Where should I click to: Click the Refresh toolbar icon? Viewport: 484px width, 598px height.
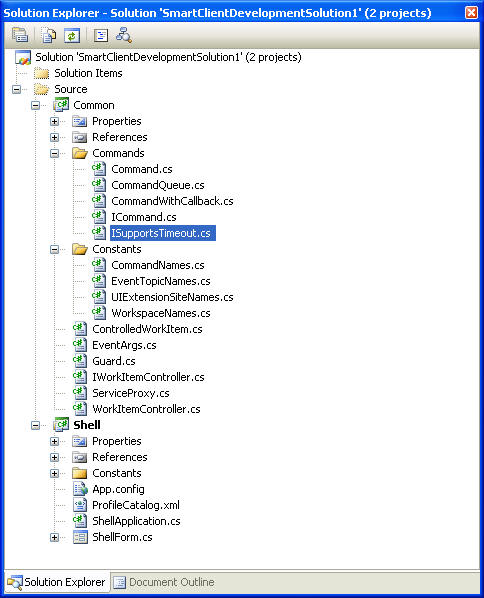pyautogui.click(x=72, y=35)
